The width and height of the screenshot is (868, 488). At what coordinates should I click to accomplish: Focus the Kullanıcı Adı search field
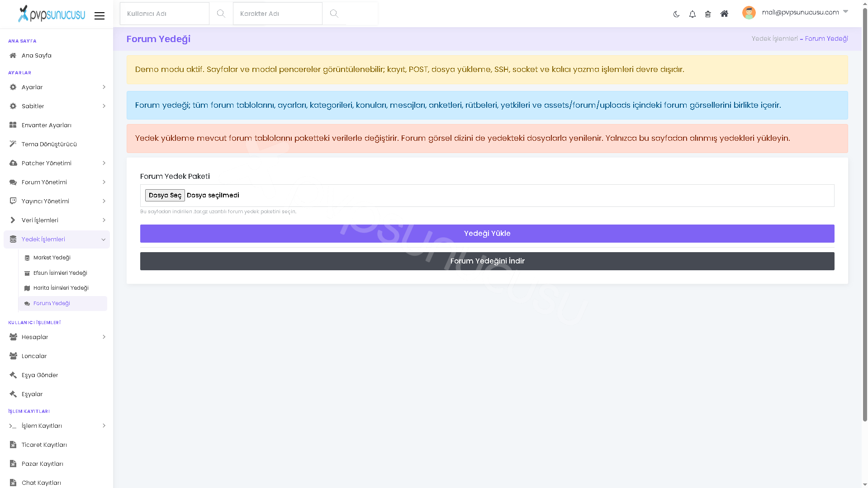[x=164, y=14]
